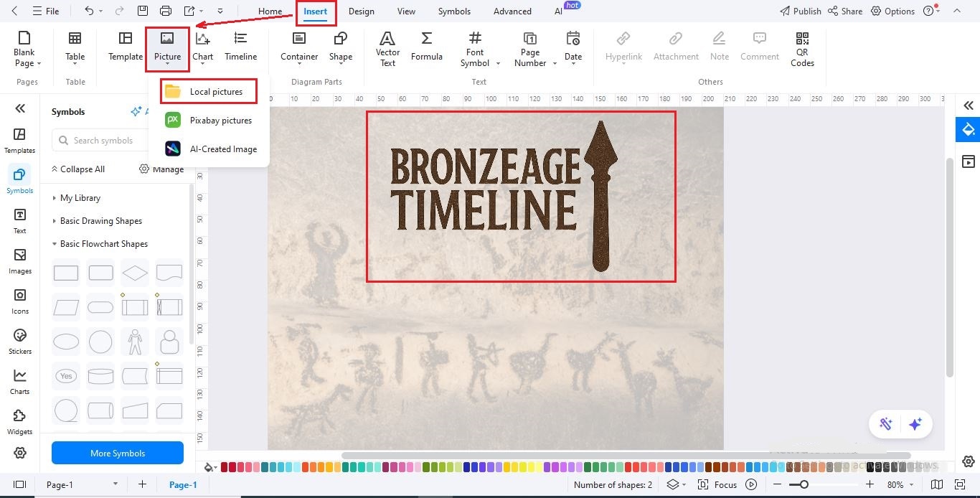Toggle fit-to-page view icon
980x498 pixels.
(x=959, y=484)
